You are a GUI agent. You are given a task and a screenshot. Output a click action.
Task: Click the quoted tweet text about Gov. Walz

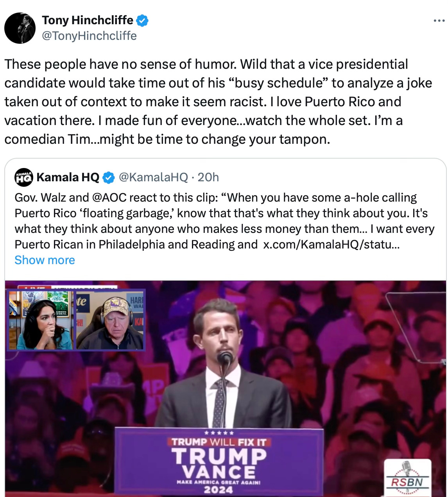[224, 221]
